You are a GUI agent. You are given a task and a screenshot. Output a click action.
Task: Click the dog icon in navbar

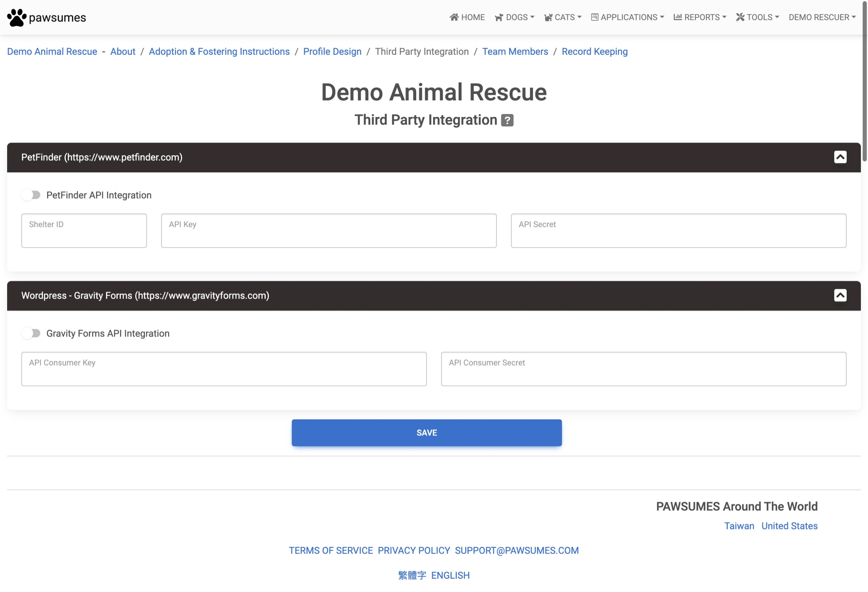tap(499, 17)
